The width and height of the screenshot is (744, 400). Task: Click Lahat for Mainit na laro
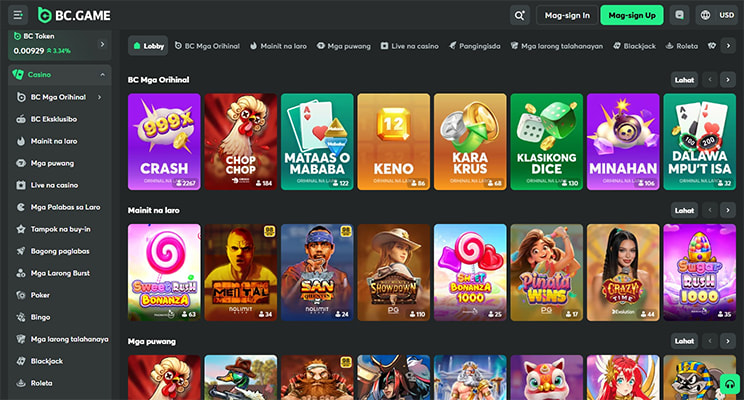coord(684,210)
